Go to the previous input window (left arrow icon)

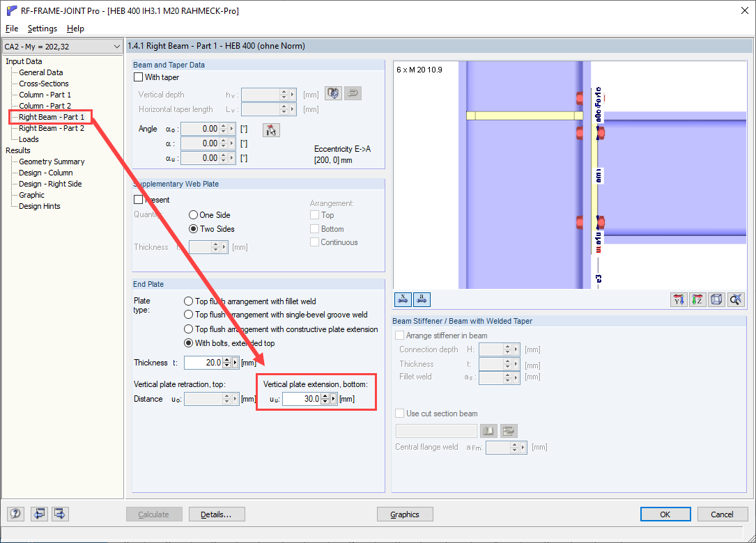pyautogui.click(x=39, y=514)
